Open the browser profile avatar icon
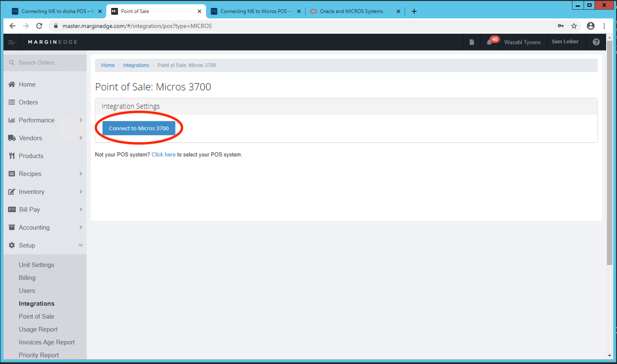Image resolution: width=617 pixels, height=364 pixels. 591,26
